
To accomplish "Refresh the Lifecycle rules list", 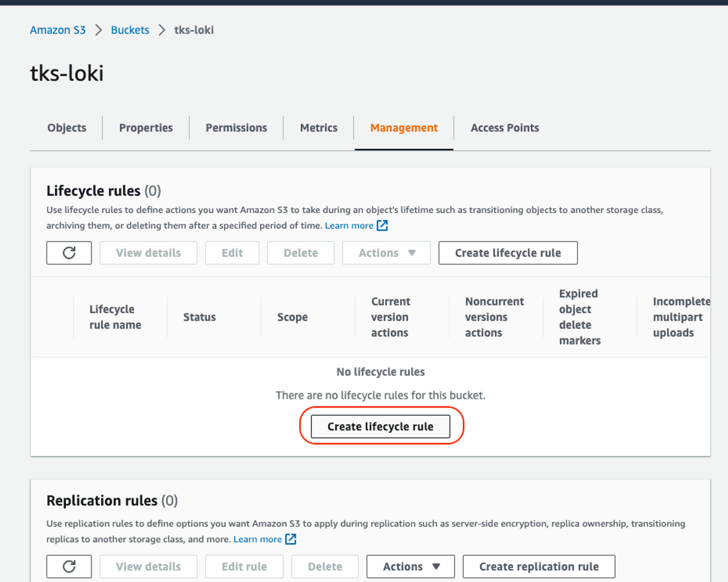I will coord(69,253).
